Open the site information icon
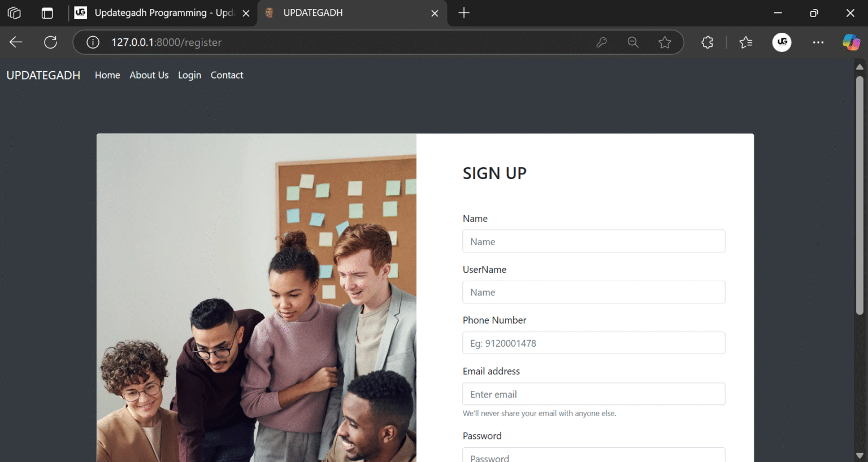This screenshot has width=868, height=462. tap(93, 42)
